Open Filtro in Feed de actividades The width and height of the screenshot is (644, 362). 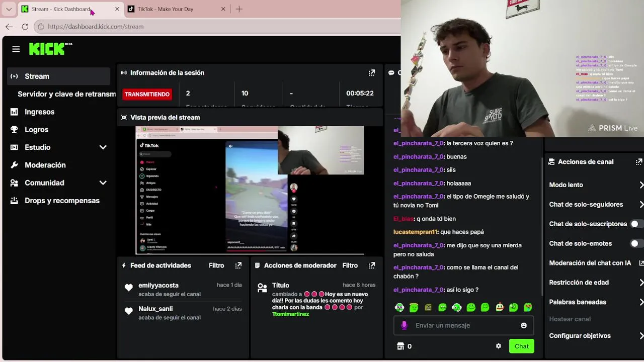[216, 265]
